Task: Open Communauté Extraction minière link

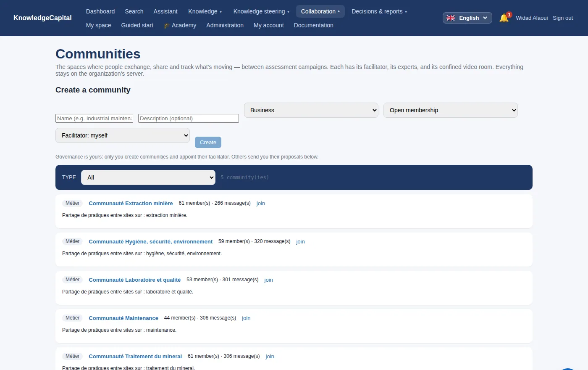Action: pyautogui.click(x=131, y=203)
